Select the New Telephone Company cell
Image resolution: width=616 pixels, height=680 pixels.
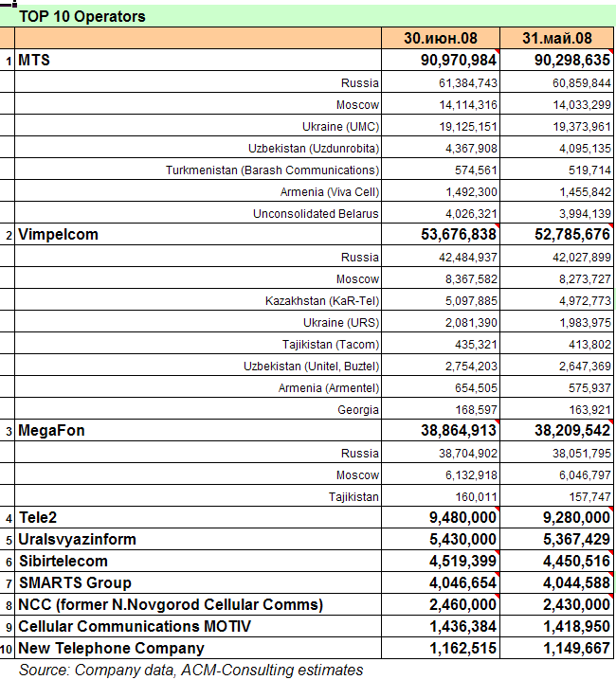coord(198,648)
